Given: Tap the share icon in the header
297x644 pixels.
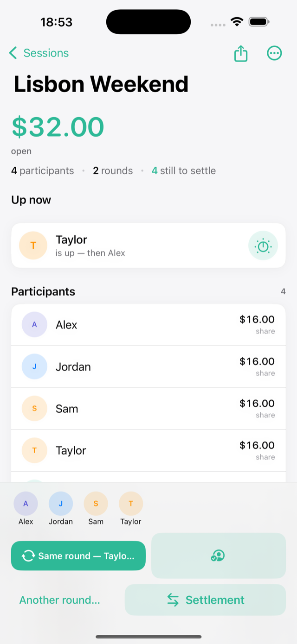Looking at the screenshot, I should (241, 53).
